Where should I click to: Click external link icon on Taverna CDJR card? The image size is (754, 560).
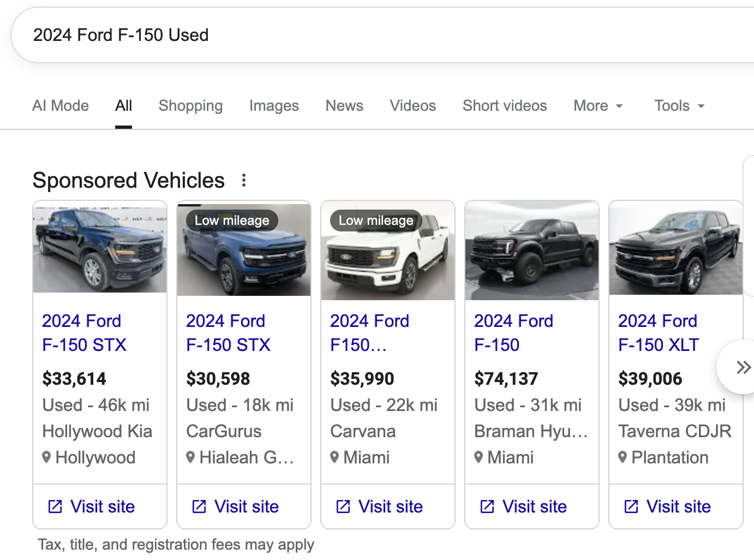[631, 507]
